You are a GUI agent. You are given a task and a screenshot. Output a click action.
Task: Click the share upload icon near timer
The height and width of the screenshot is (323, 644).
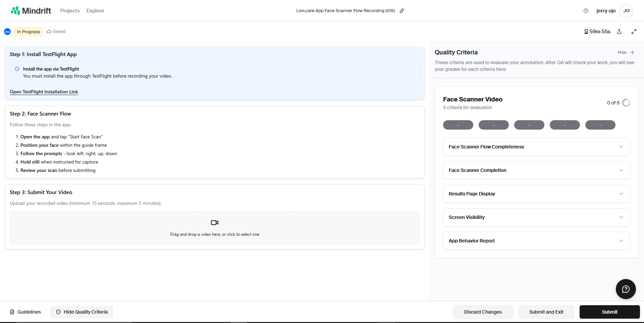point(619,32)
